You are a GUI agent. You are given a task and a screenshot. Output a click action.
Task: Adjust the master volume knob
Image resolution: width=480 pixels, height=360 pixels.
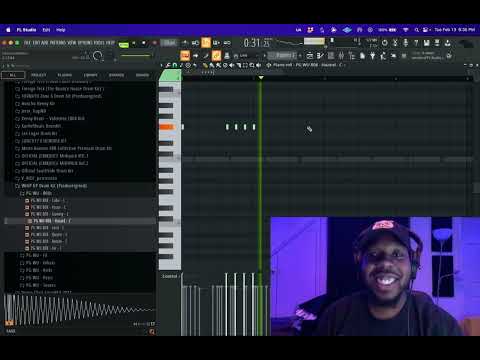pos(97,56)
